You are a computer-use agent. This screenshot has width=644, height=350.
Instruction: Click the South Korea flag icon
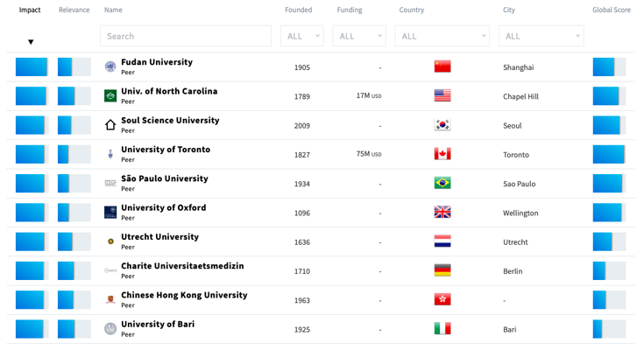pos(442,125)
